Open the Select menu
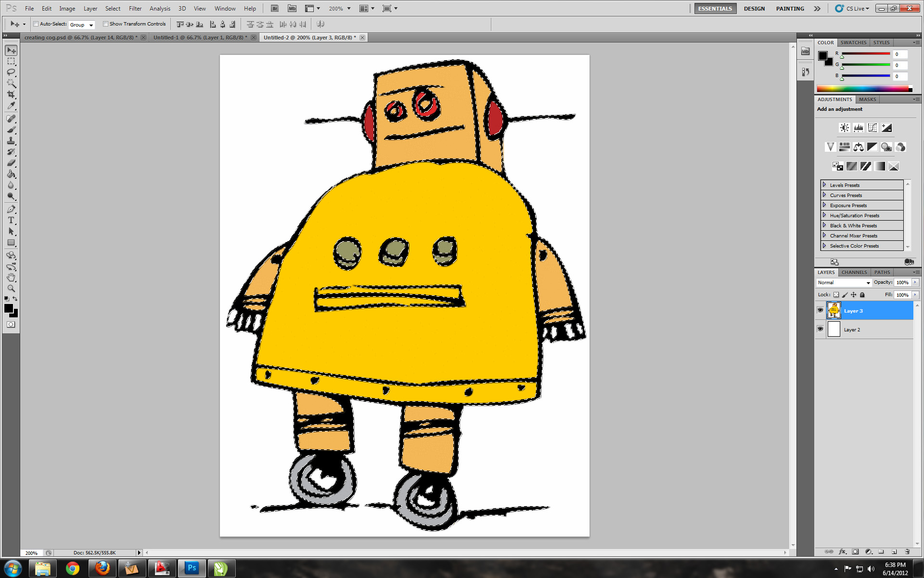Image resolution: width=924 pixels, height=578 pixels. click(x=113, y=9)
